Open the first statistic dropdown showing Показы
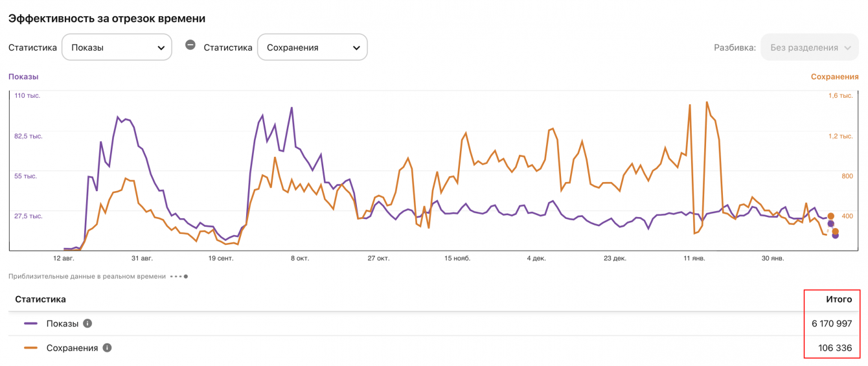Screen dimensions: 868x366 point(117,47)
